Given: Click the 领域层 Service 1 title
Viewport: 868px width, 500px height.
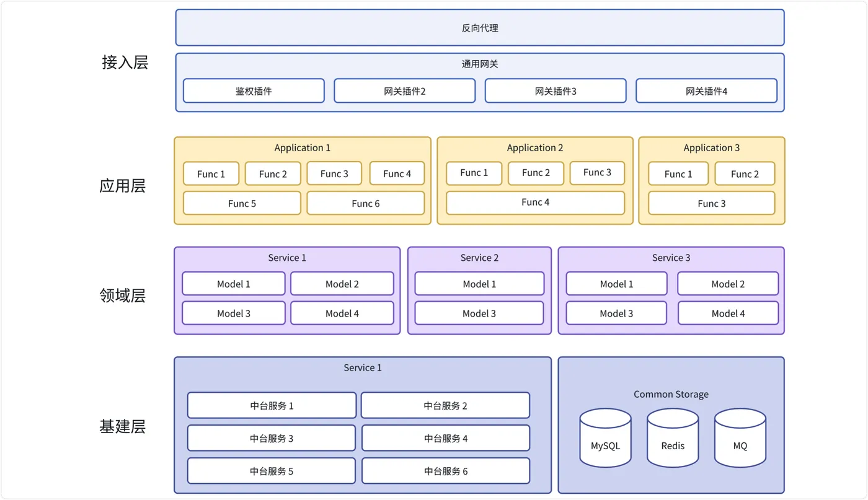Looking at the screenshot, I should 287,258.
